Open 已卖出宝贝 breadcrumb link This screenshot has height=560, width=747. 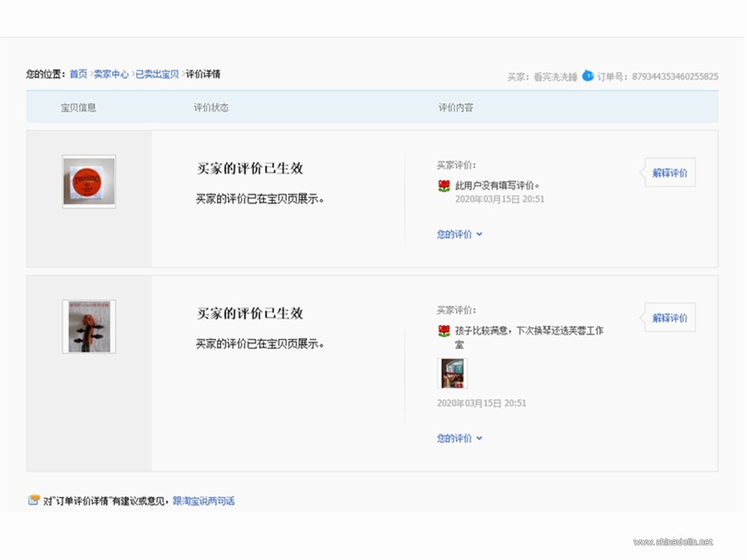[157, 74]
